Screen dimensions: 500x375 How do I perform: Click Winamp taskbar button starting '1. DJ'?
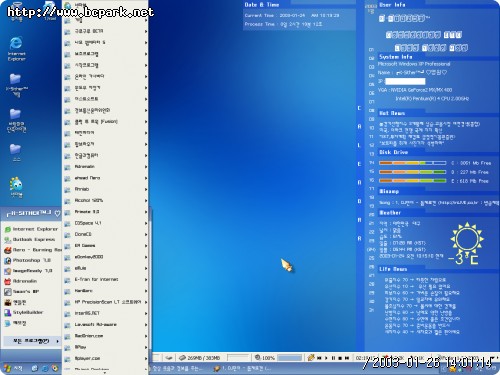[x=243, y=368]
